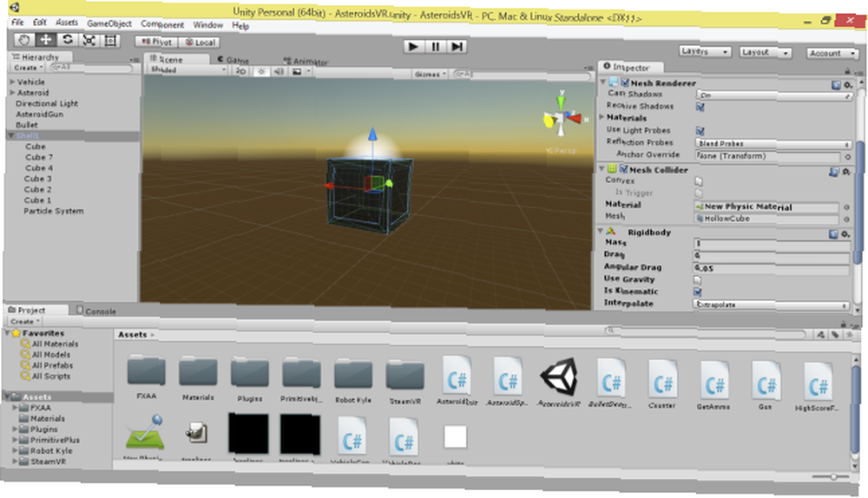The width and height of the screenshot is (868, 498).
Task: Toggle Receive Shadows checkbox
Action: coord(700,107)
